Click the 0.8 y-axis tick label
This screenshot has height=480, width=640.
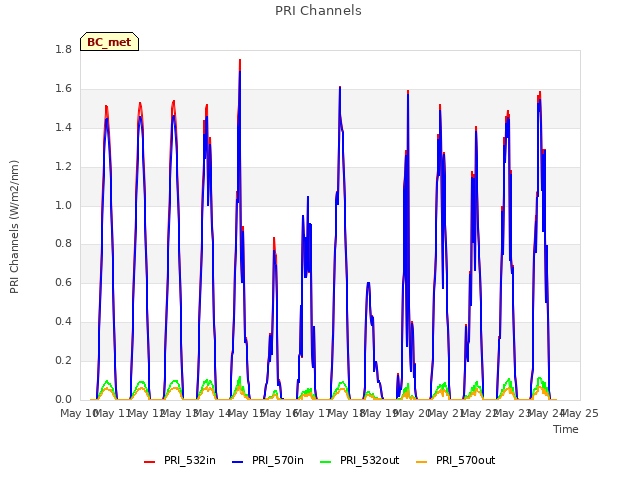click(64, 244)
